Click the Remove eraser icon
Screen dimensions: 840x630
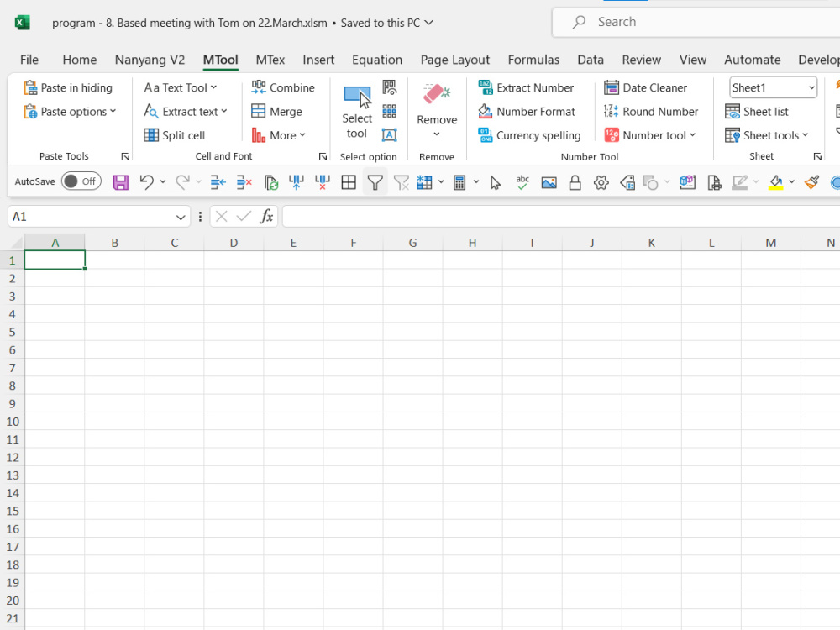[437, 94]
